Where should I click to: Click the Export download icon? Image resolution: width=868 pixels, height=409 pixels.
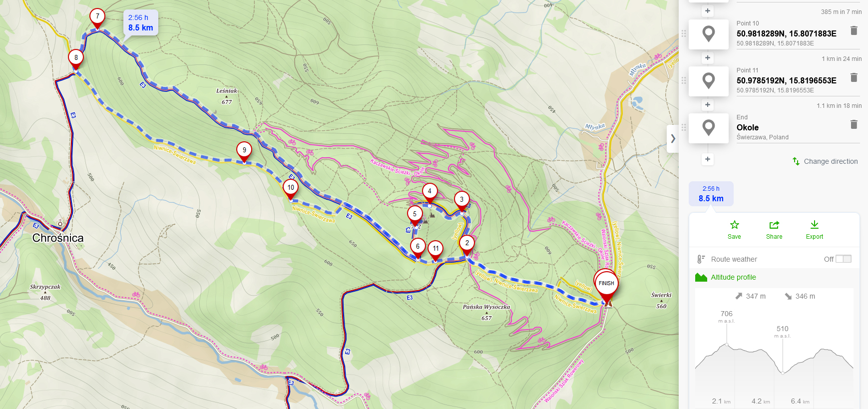815,225
